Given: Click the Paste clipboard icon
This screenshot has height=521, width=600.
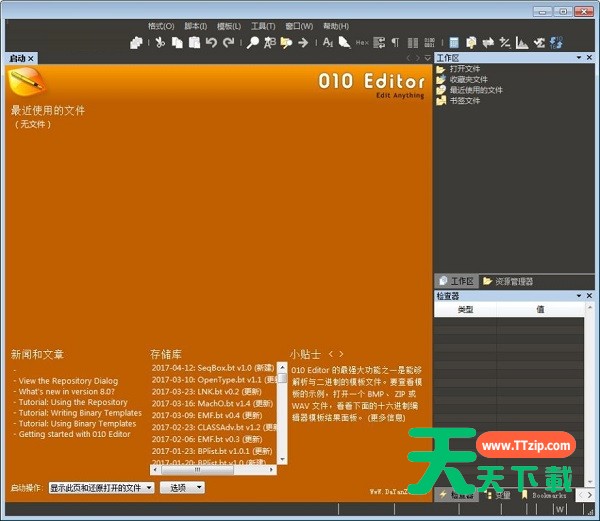Looking at the screenshot, I should pos(194,42).
